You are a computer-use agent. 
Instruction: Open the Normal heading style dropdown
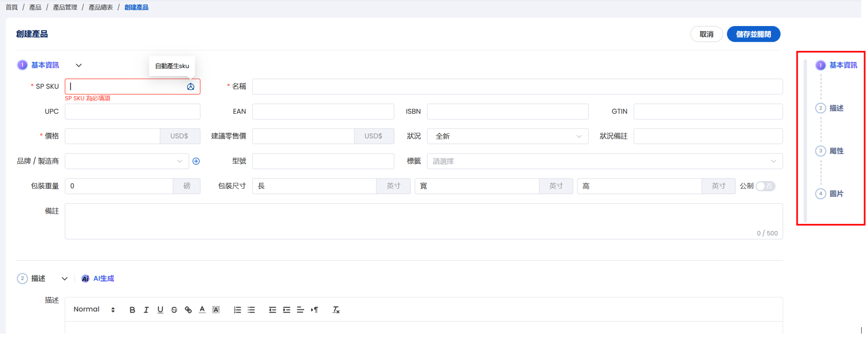94,309
